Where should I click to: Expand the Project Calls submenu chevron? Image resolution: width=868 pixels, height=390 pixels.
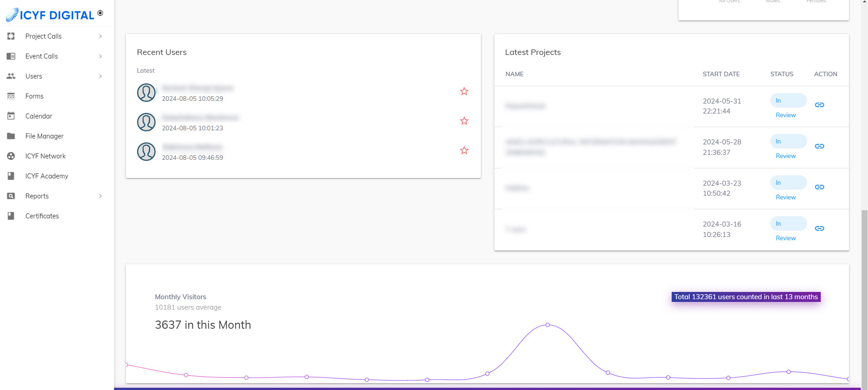pyautogui.click(x=100, y=36)
